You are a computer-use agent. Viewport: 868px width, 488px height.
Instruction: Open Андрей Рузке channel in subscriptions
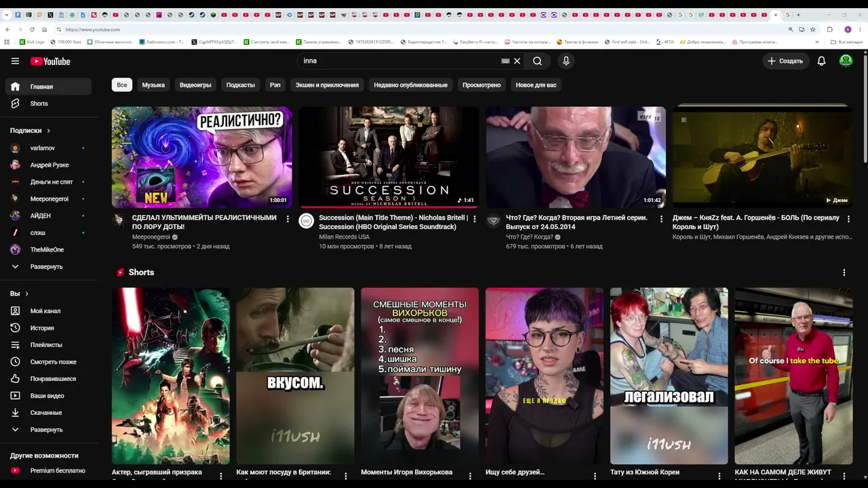click(x=47, y=165)
